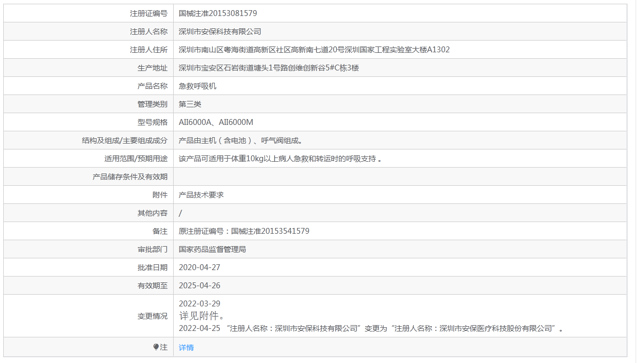Image resolution: width=644 pixels, height=363 pixels.
Task: Select the 结构及组成/主要组成成分 label
Action: coord(125,140)
